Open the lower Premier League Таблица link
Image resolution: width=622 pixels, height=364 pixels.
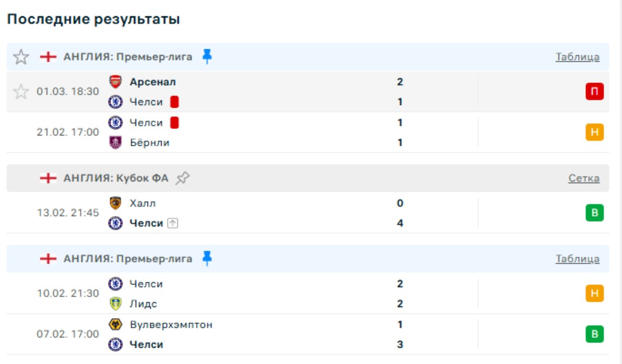point(578,259)
